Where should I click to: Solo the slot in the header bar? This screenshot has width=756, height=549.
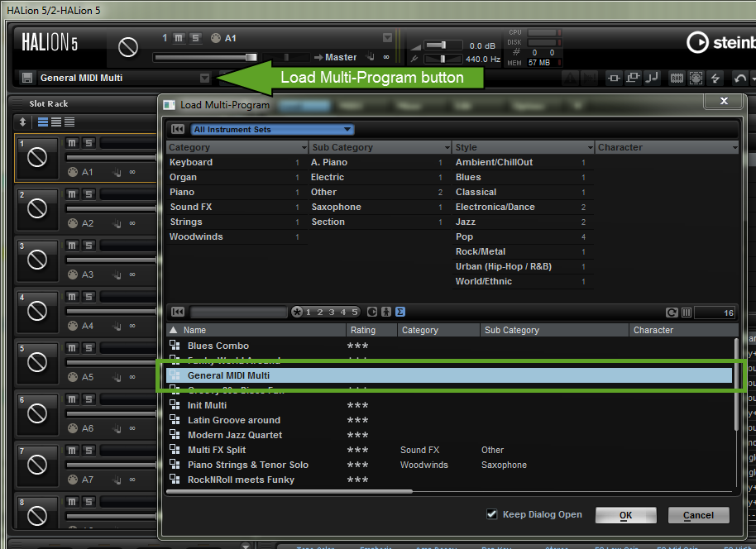(x=195, y=38)
